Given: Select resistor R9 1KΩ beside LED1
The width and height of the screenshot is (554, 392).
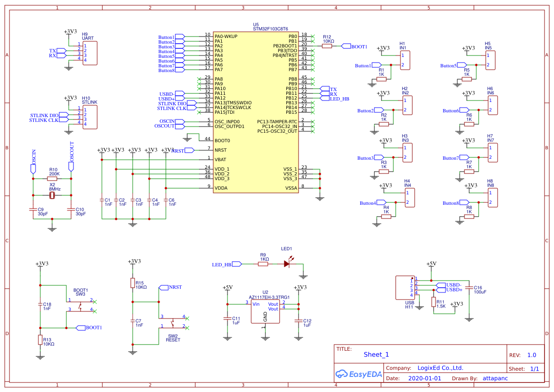Looking at the screenshot, I should (x=263, y=264).
